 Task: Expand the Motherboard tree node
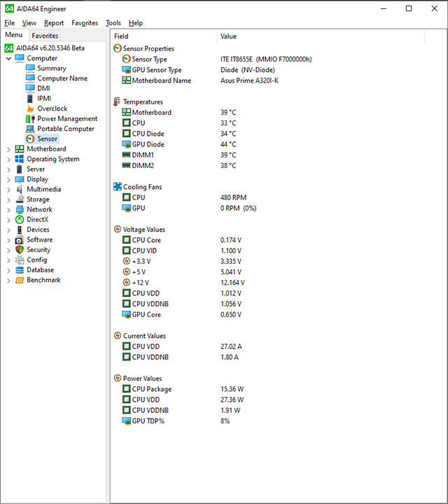8,149
